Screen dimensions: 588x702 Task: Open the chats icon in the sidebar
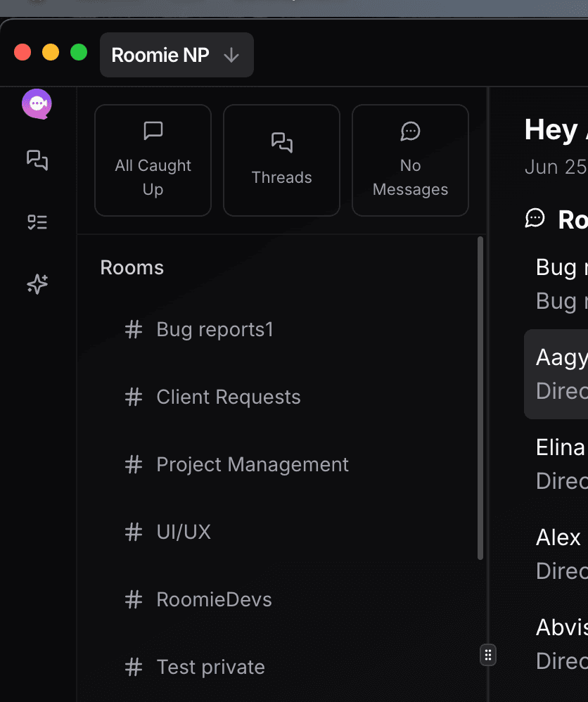click(37, 160)
